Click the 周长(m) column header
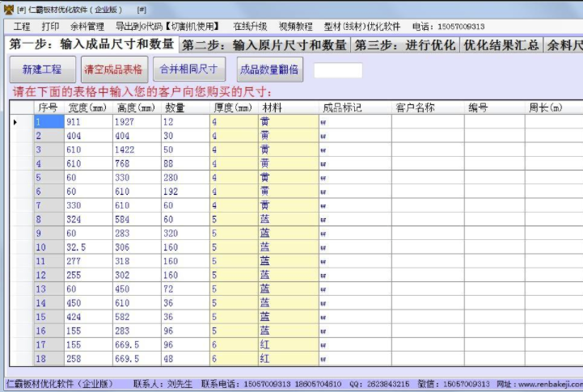The image size is (583, 392). pos(554,107)
